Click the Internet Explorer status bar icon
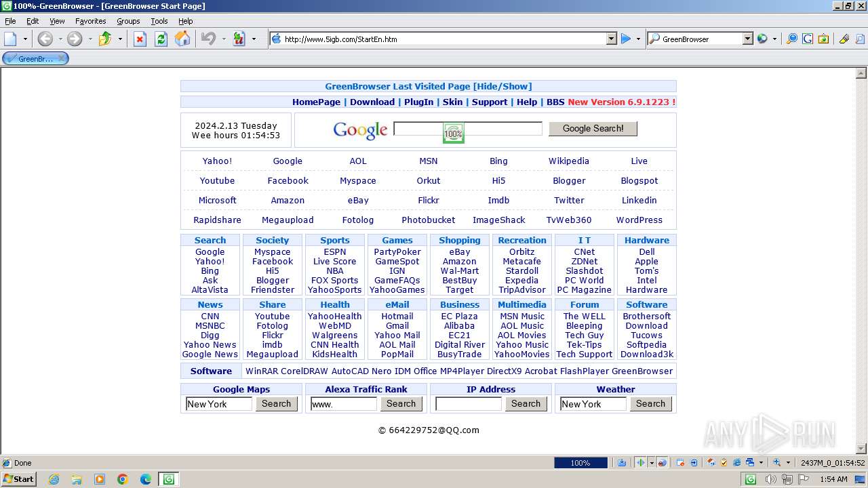 (x=736, y=463)
